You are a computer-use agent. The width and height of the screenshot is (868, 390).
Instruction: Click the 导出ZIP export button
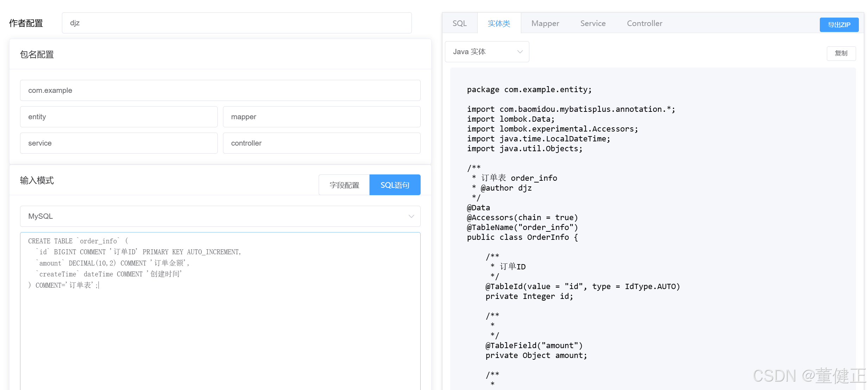(839, 25)
